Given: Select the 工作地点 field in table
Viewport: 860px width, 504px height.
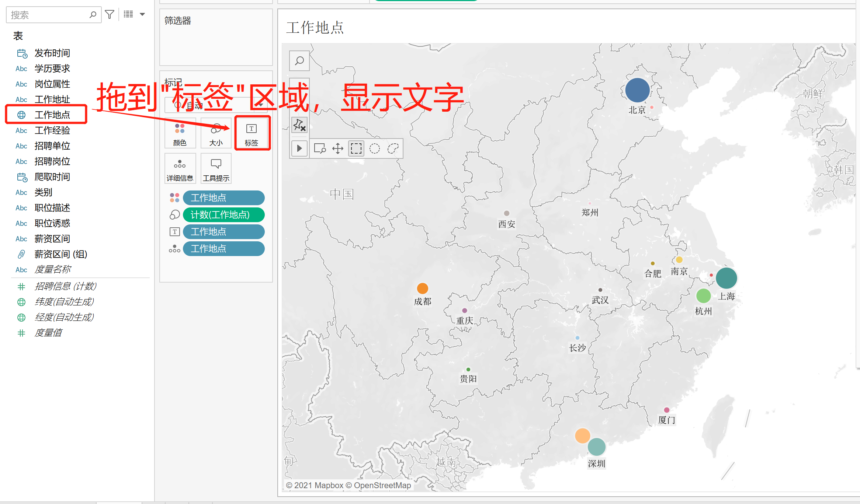Looking at the screenshot, I should pos(52,115).
